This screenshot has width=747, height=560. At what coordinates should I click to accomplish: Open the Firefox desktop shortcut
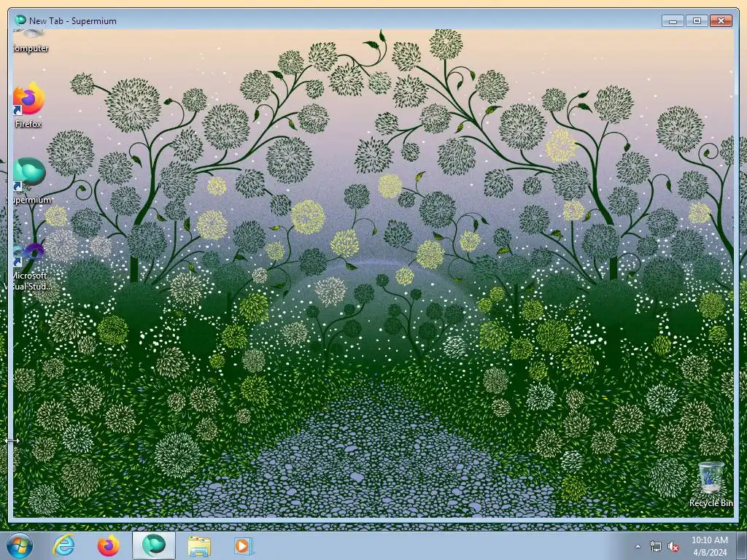pos(28,106)
